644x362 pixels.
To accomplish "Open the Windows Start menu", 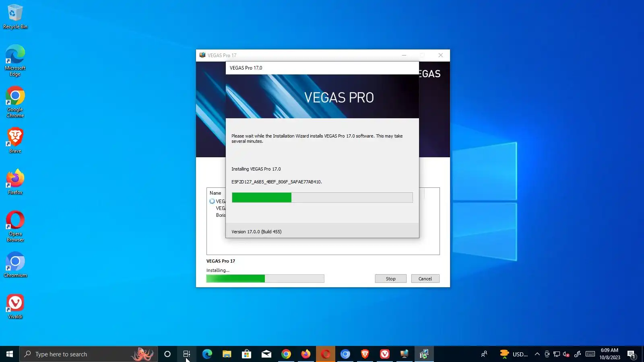I will [x=10, y=354].
